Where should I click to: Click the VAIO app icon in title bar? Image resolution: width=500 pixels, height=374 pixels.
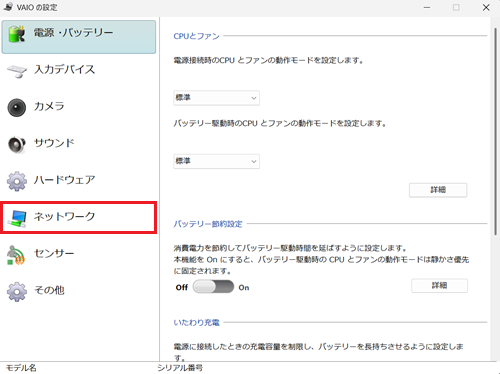(x=8, y=7)
